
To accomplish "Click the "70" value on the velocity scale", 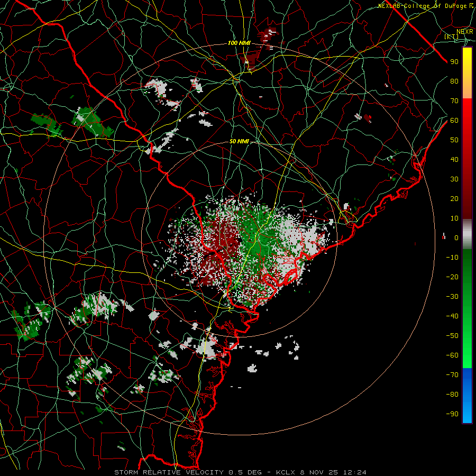I will 454,101.
